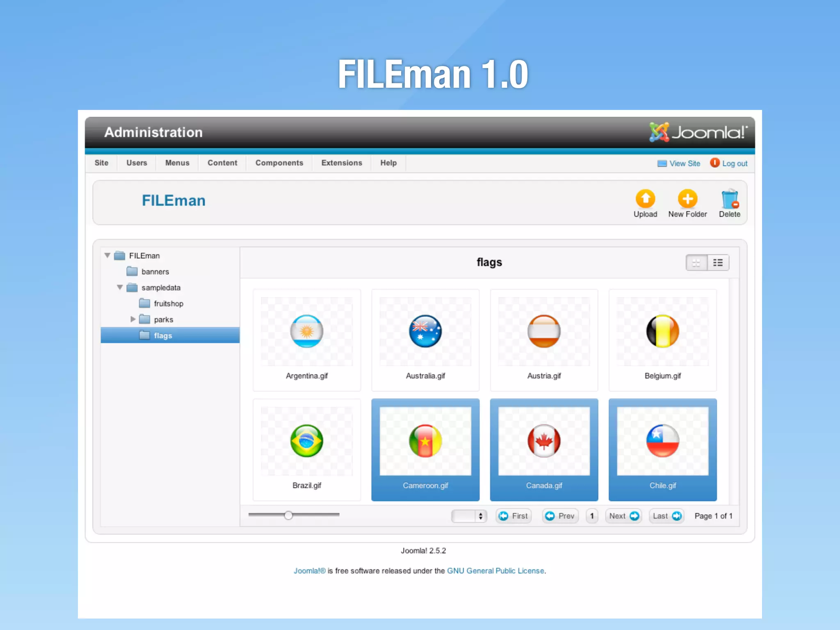Open the Menus menu
This screenshot has width=840, height=630.
pos(177,163)
